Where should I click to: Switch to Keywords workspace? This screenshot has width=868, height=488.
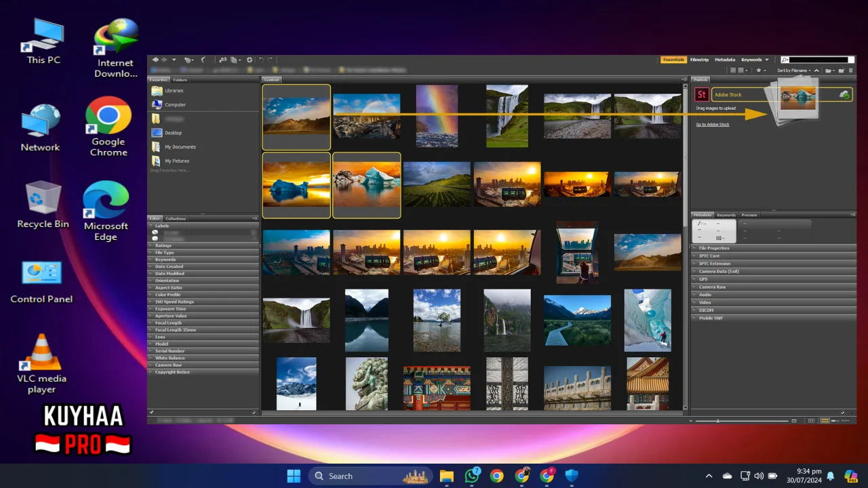(x=751, y=60)
